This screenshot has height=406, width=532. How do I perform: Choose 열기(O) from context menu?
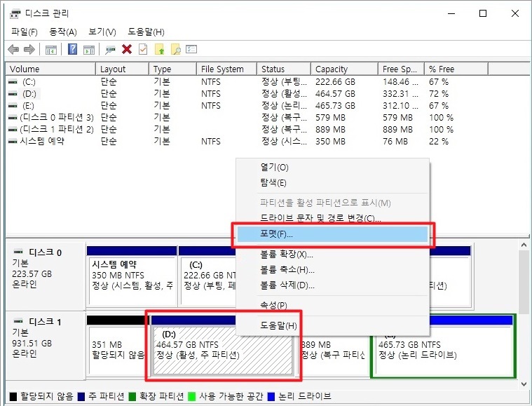[333, 168]
